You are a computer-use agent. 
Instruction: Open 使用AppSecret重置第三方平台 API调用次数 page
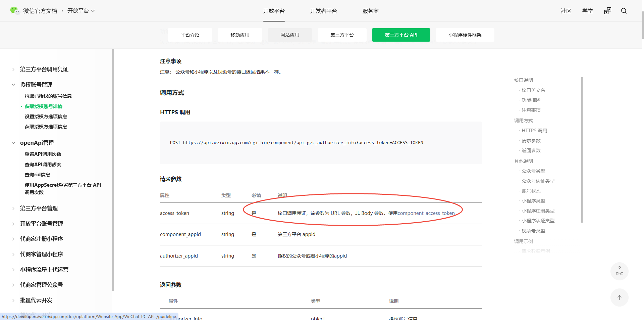point(63,189)
